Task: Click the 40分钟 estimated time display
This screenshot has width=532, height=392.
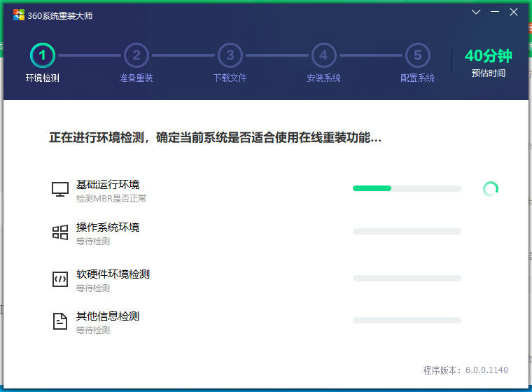Action: [x=488, y=56]
